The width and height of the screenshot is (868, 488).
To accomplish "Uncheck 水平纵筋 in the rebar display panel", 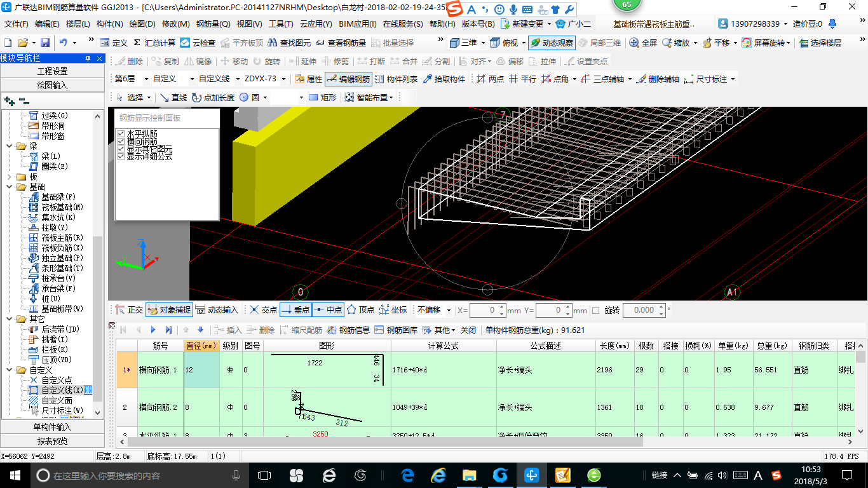I will pos(121,133).
